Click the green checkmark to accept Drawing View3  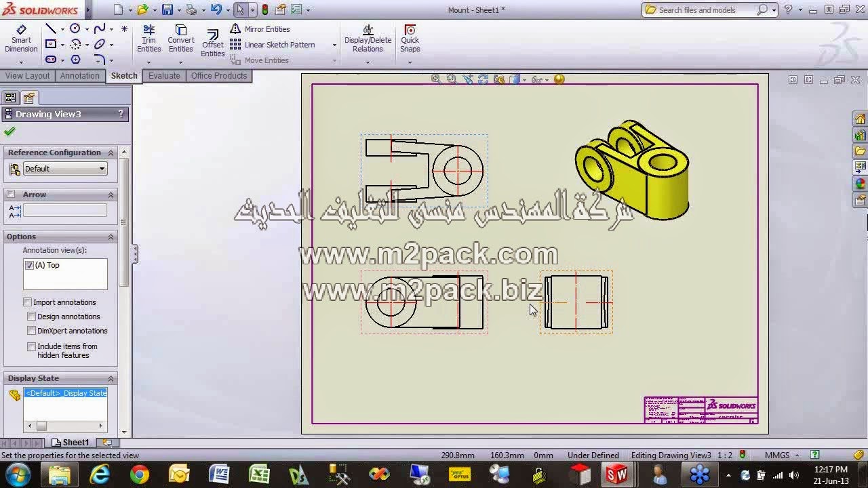coord(9,131)
